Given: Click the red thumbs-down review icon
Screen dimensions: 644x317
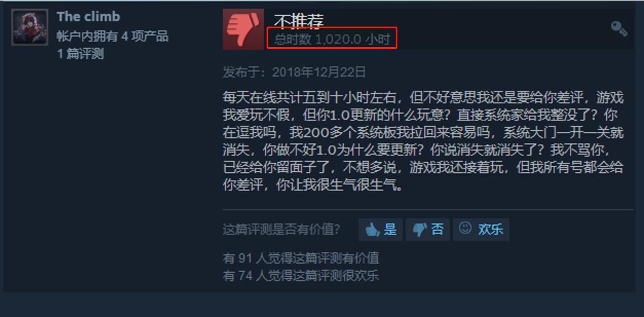Looking at the screenshot, I should (243, 29).
